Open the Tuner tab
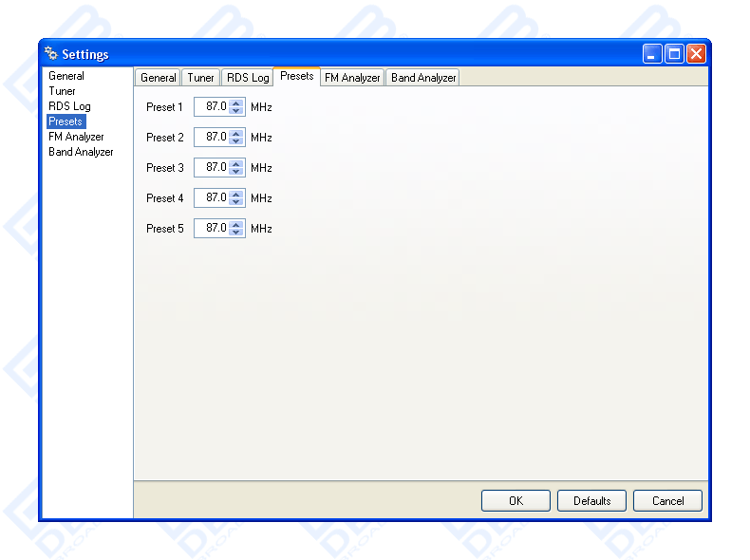Viewport: 750px width, 560px height. (x=200, y=78)
